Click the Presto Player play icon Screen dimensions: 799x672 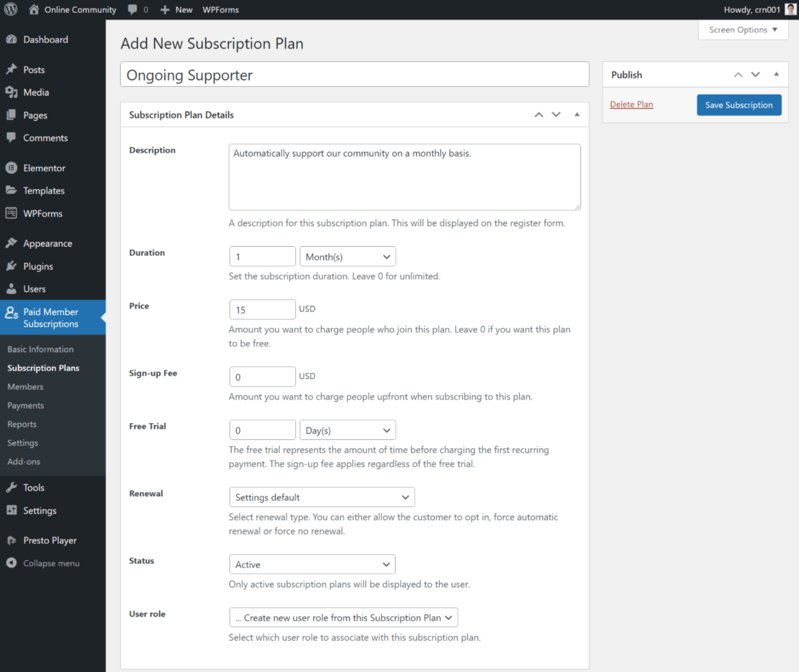click(x=12, y=540)
